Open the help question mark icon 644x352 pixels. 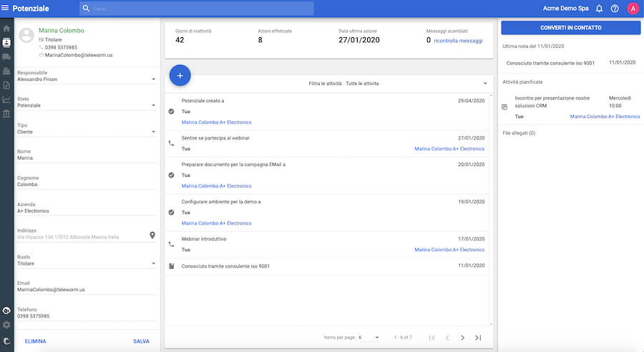615,8
